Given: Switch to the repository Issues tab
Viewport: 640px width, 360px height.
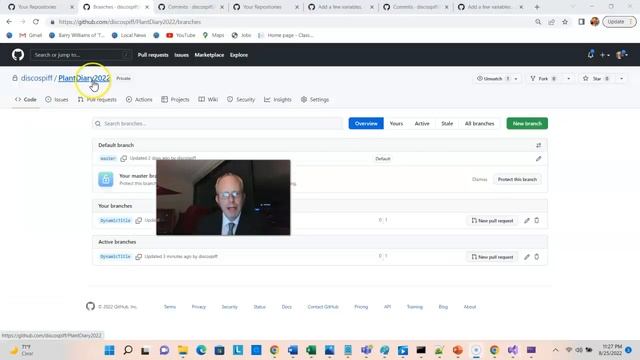Looking at the screenshot, I should click(x=57, y=100).
